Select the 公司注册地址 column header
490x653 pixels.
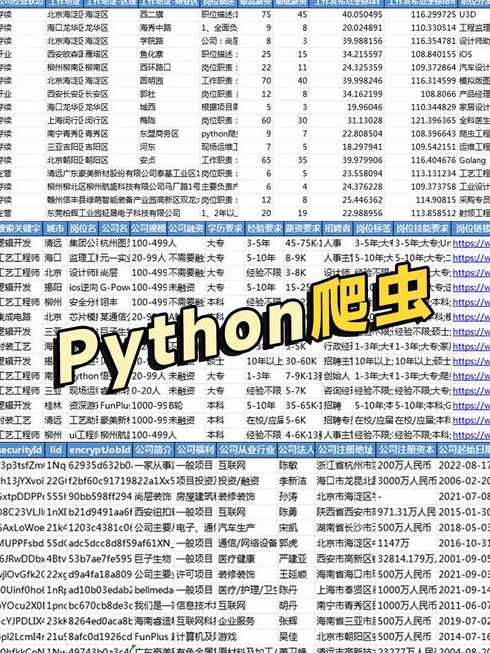pos(345,450)
